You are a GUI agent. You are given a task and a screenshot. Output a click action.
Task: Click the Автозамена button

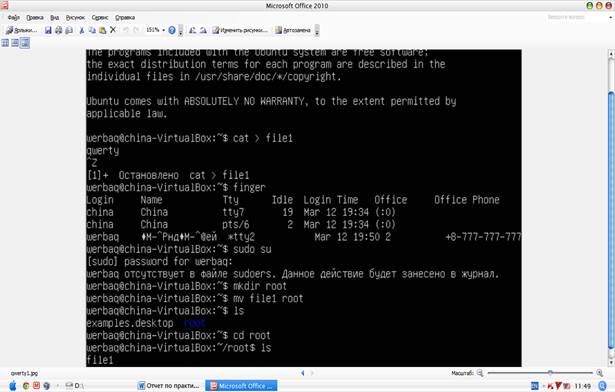tap(293, 30)
